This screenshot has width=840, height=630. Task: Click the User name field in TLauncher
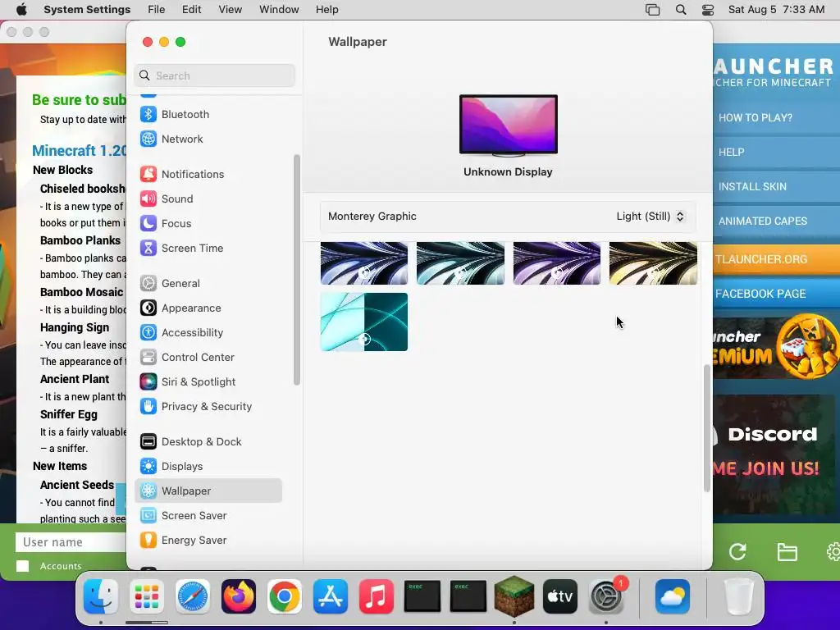click(x=71, y=542)
